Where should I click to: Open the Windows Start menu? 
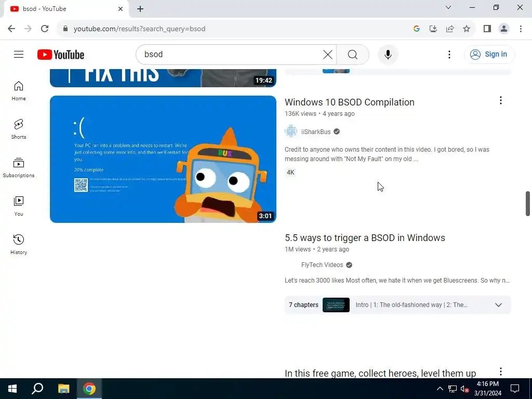click(12, 389)
